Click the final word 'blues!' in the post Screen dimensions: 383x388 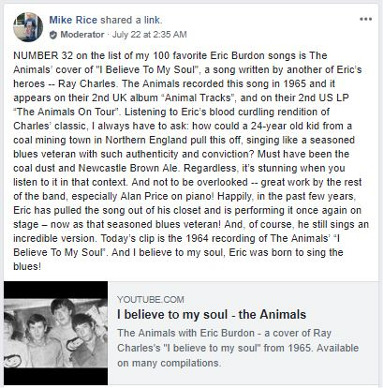point(27,266)
